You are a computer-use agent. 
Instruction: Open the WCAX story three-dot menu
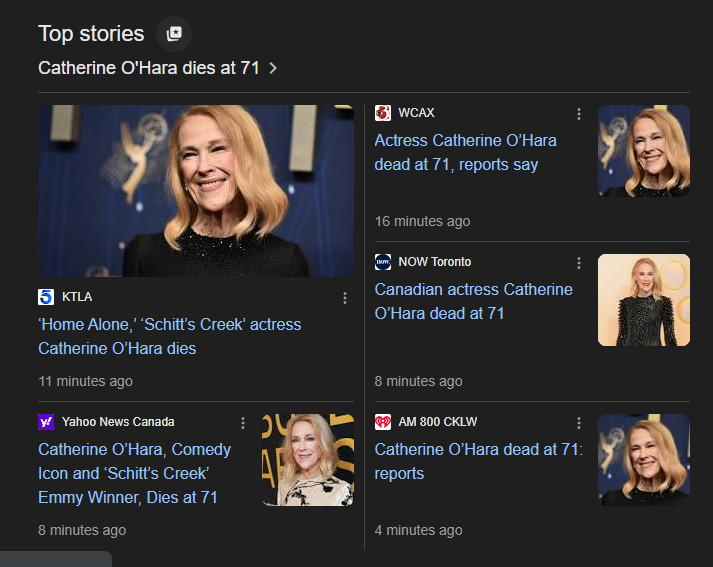[x=578, y=114]
